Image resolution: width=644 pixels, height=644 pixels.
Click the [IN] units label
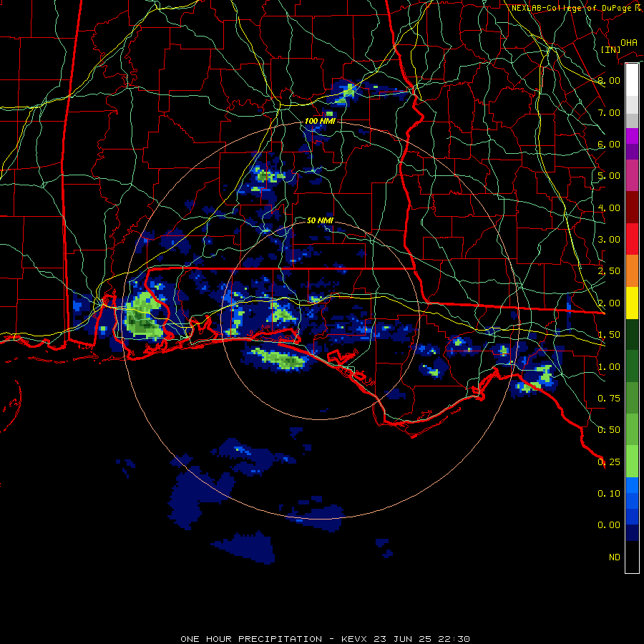pos(611,49)
